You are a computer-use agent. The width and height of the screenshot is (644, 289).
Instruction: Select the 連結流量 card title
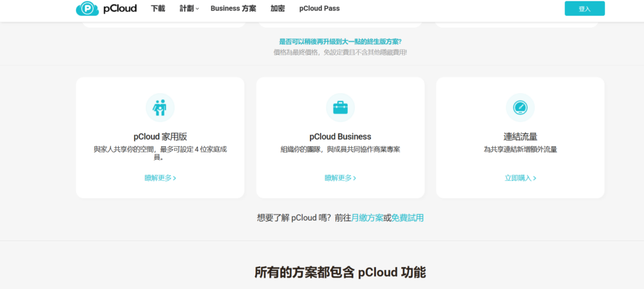point(520,137)
